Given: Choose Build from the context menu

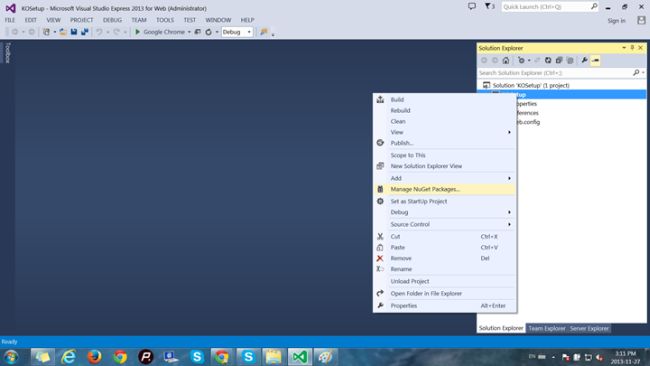Looking at the screenshot, I should click(x=444, y=99).
